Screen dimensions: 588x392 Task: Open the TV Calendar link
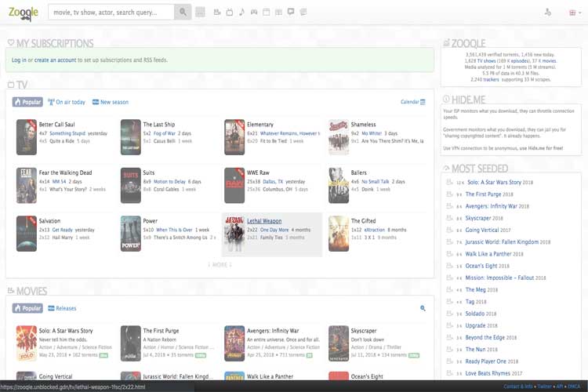[x=413, y=102]
